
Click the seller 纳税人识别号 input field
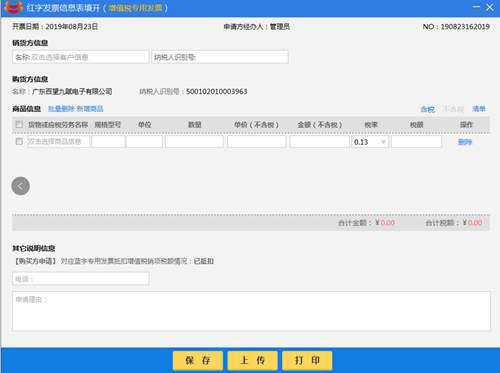pos(220,57)
